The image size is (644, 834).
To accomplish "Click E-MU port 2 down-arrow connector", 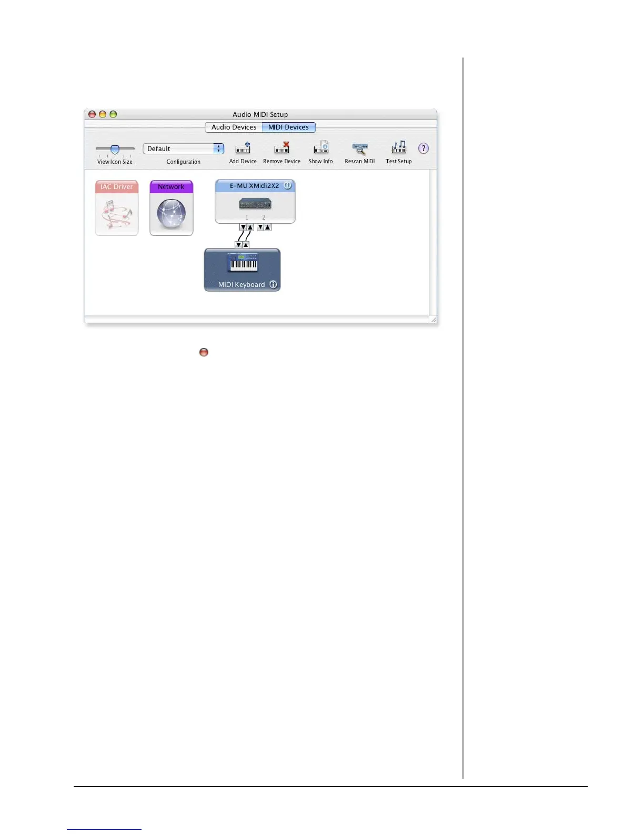I will 260,227.
